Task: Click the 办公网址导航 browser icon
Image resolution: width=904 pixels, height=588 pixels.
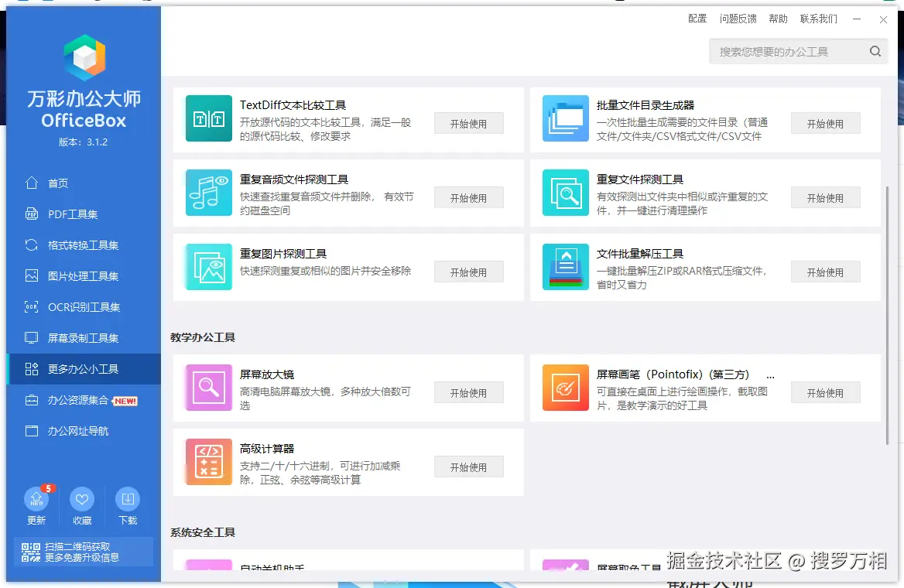Action: 32,431
